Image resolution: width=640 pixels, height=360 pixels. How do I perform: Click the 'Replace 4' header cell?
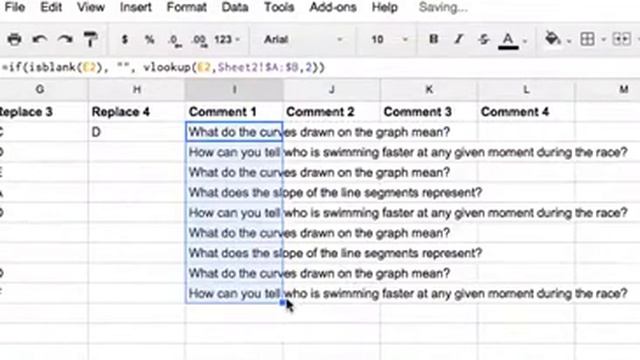tap(137, 112)
